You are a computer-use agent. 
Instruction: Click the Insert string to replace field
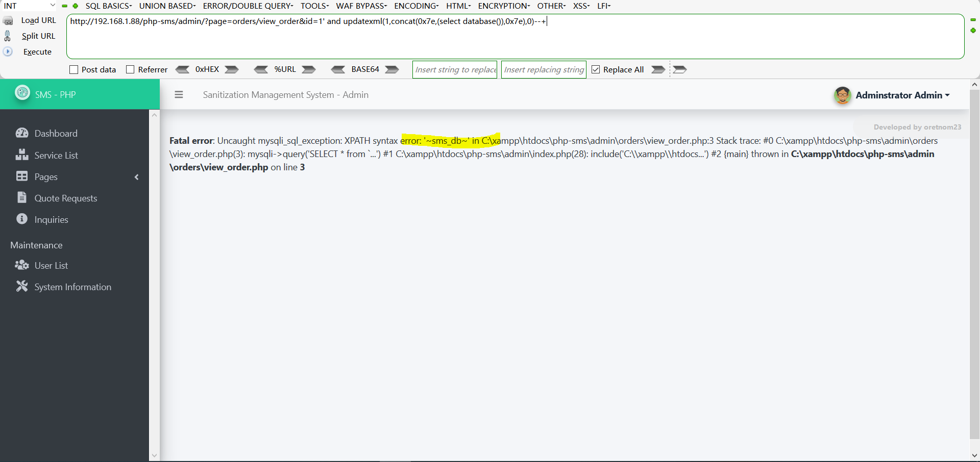click(x=455, y=70)
